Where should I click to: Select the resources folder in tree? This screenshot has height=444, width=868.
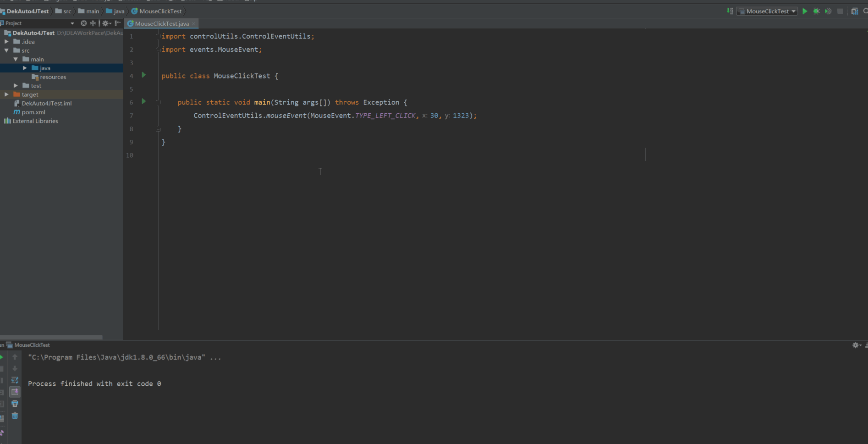(x=53, y=77)
